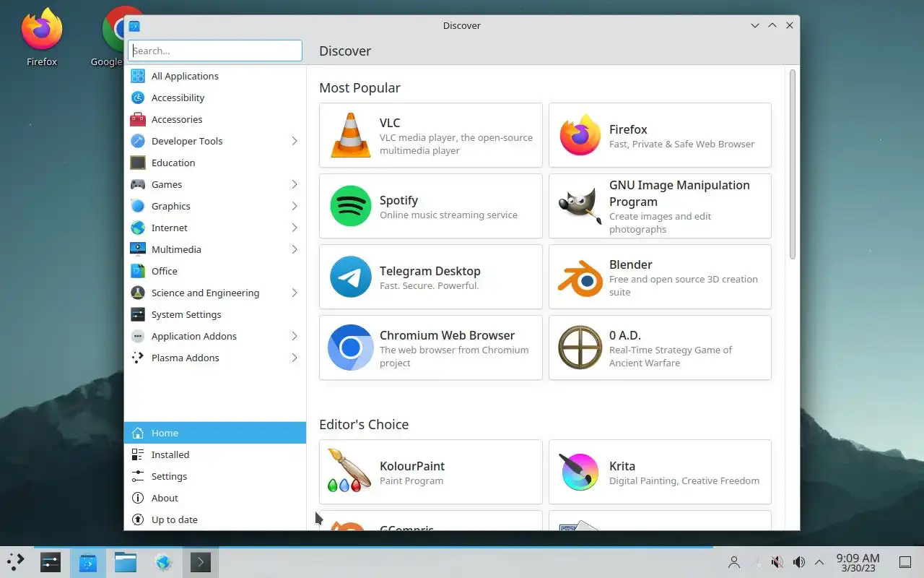
Task: Open the Blender title text
Action: click(630, 264)
